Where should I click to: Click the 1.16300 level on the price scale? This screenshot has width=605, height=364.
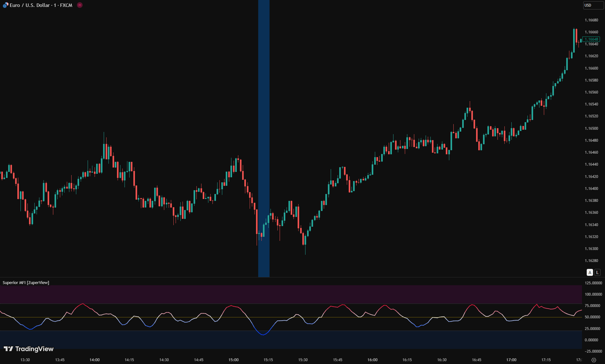coord(591,249)
